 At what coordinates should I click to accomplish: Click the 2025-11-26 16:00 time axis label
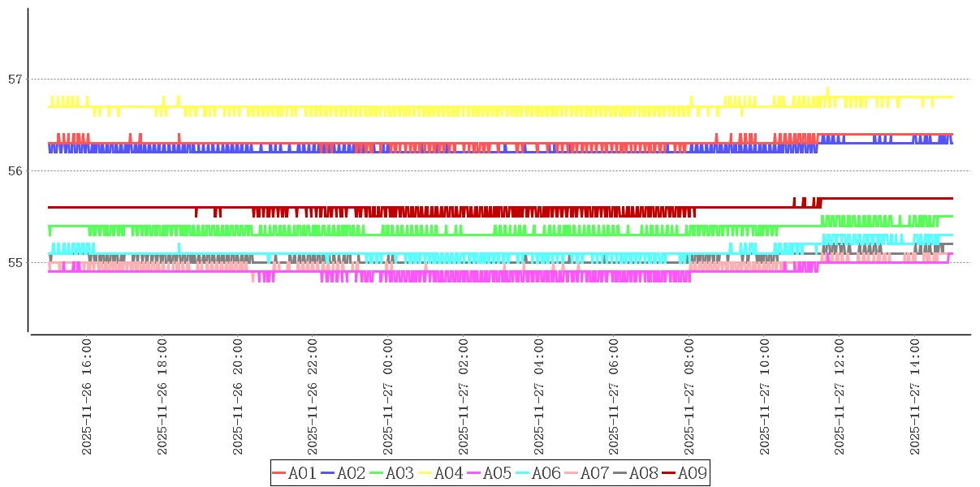pyautogui.click(x=86, y=397)
